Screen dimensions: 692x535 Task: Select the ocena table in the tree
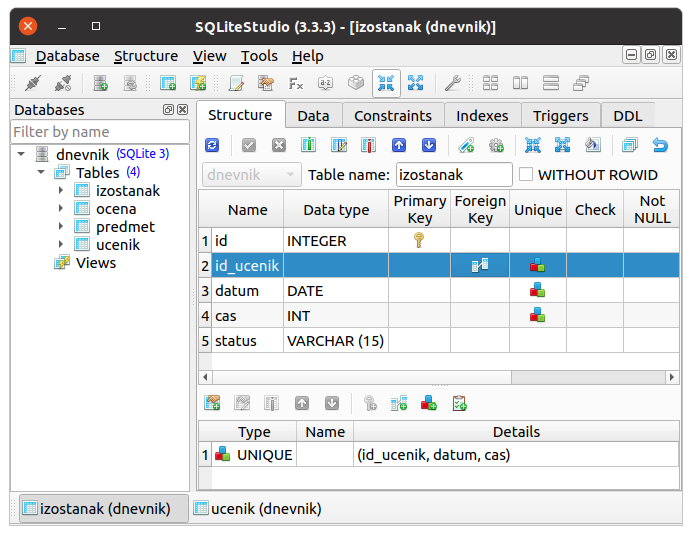pos(116,209)
